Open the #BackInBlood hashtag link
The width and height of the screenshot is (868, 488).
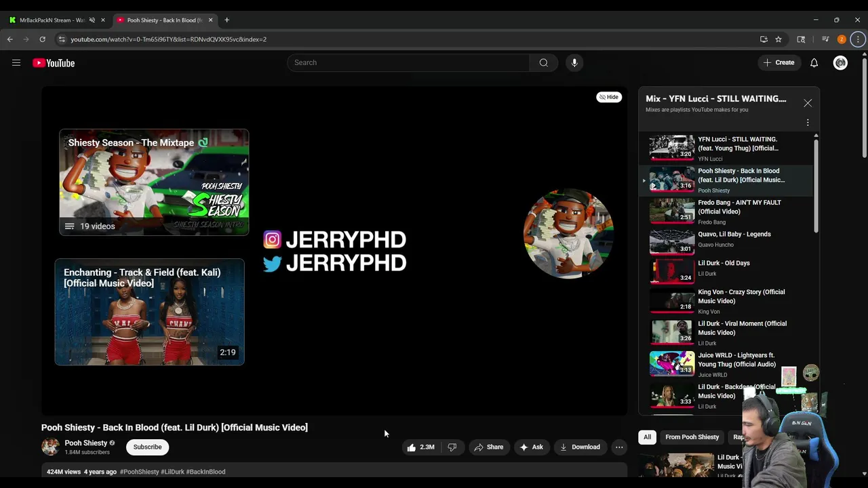pos(205,472)
